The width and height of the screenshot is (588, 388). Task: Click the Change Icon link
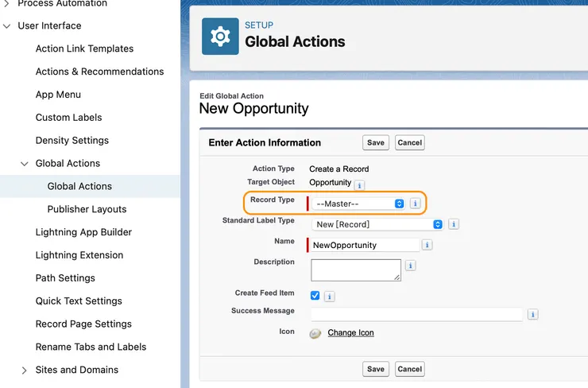[x=350, y=332]
